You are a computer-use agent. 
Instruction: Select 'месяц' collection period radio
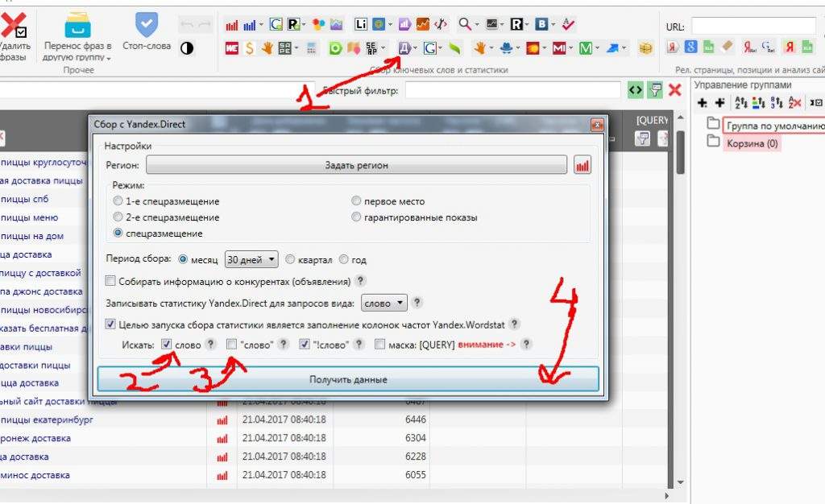pyautogui.click(x=183, y=259)
